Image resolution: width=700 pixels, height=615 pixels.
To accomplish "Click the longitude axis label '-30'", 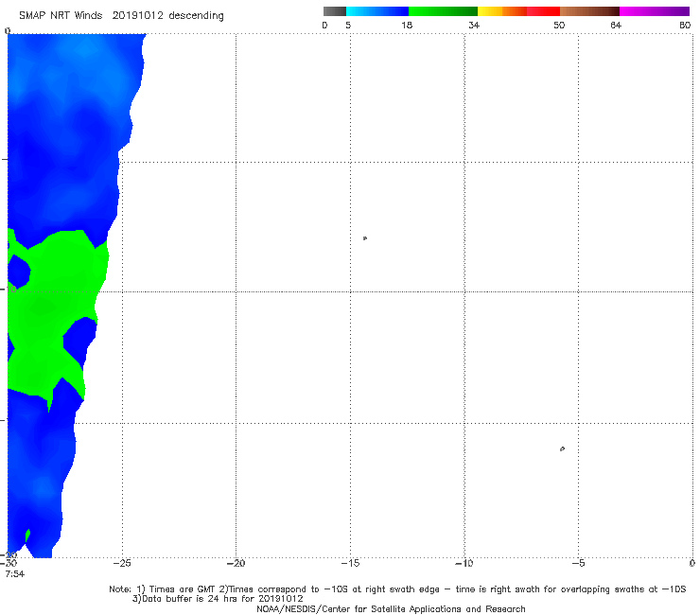I will [x=9, y=563].
